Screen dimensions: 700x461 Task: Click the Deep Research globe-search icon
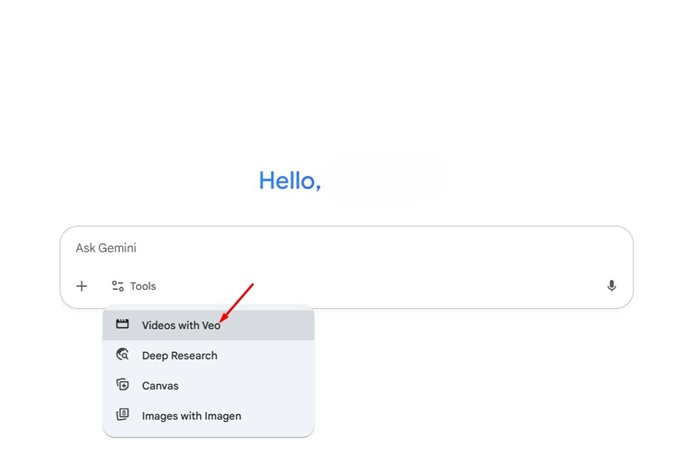click(x=122, y=355)
